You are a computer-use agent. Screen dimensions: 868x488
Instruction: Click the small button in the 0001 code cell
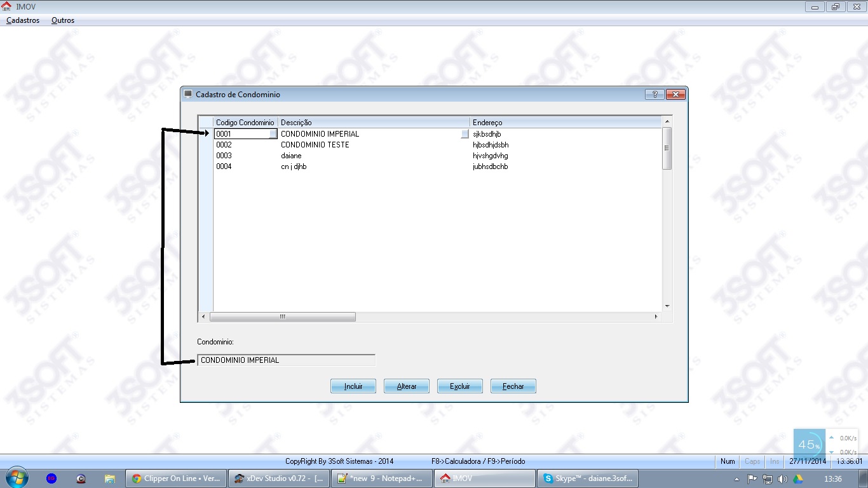pos(273,134)
